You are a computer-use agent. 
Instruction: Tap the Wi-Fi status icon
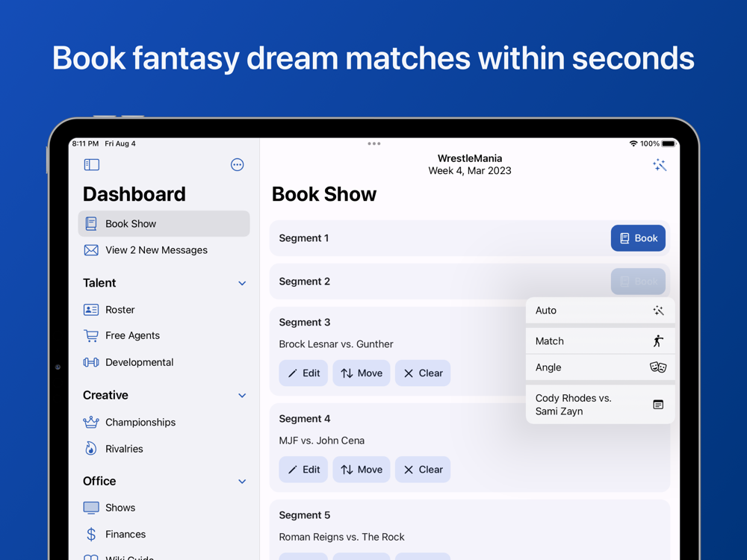[633, 143]
